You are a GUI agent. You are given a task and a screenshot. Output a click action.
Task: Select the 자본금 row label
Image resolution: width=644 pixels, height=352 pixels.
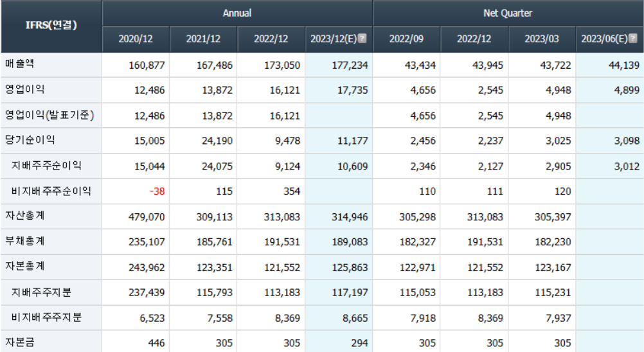click(19, 342)
